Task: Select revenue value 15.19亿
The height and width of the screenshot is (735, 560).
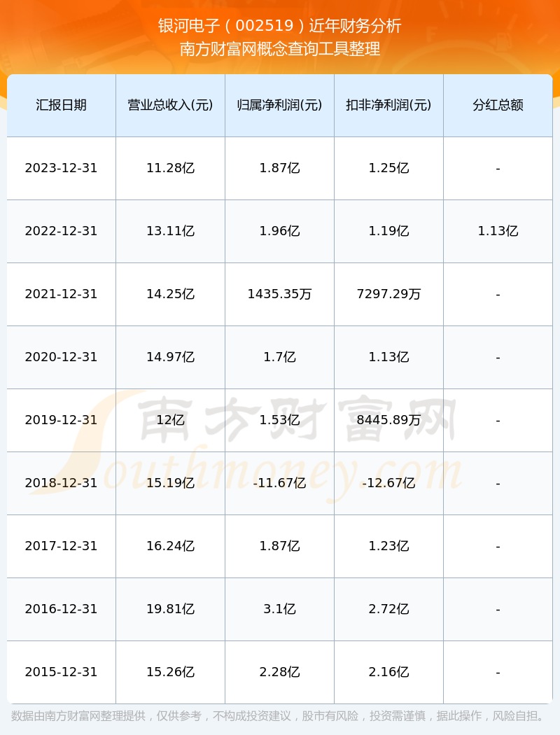Action: coord(171,483)
